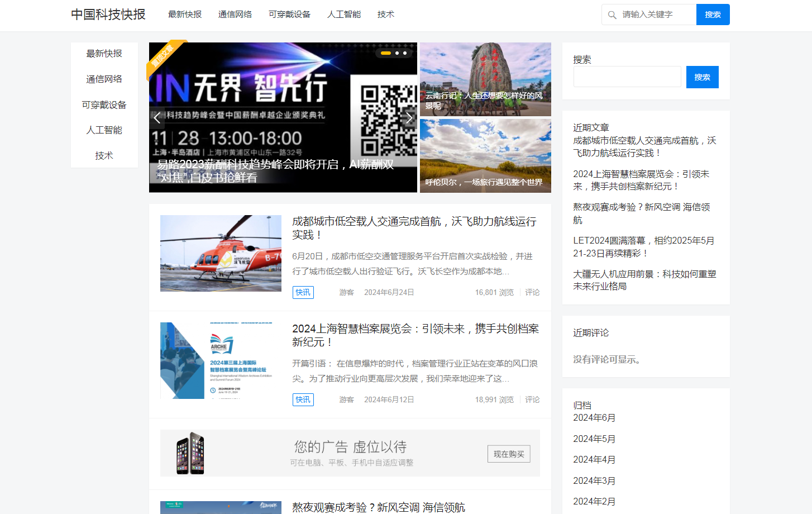Click the ARCHE exhibition article thumbnail
Viewport: 812px width, 514px height.
(221, 360)
